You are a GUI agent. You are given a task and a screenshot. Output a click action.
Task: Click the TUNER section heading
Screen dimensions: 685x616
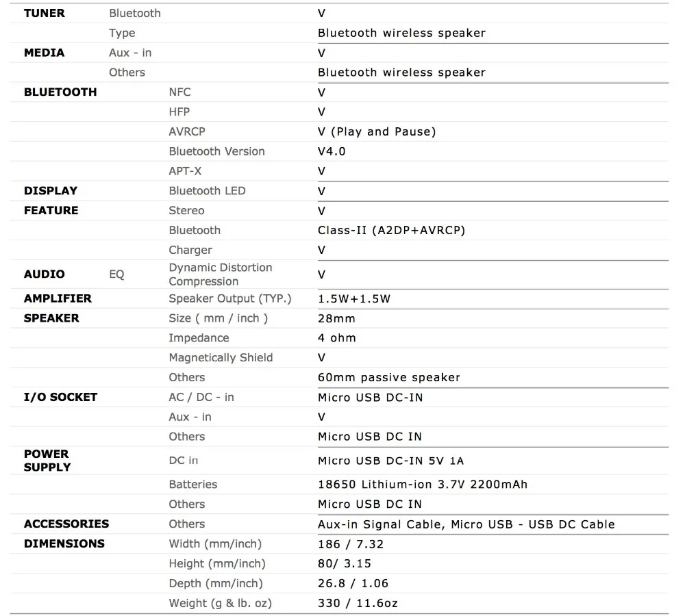click(x=44, y=13)
